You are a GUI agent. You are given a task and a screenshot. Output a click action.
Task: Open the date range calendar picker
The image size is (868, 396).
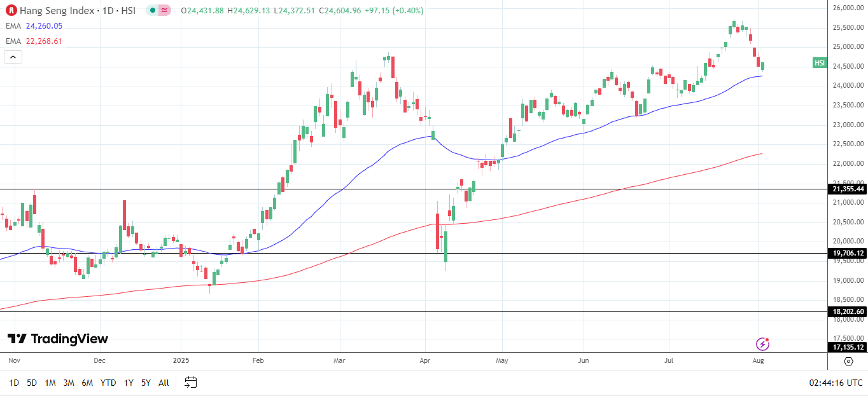point(190,383)
